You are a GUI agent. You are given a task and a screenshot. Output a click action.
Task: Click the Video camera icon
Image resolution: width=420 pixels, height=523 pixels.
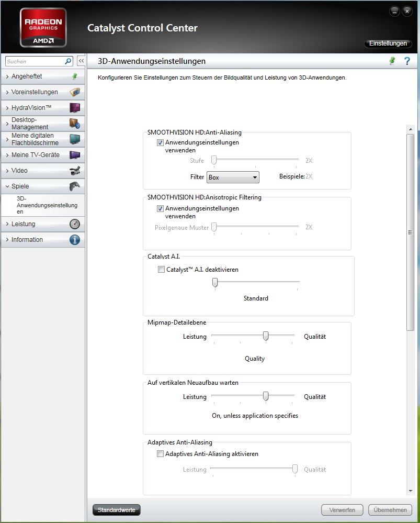click(75, 171)
